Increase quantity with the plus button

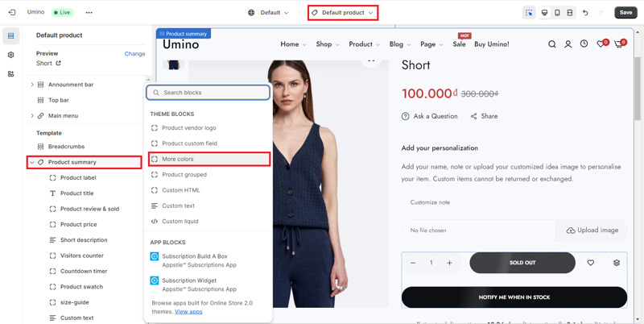point(449,263)
